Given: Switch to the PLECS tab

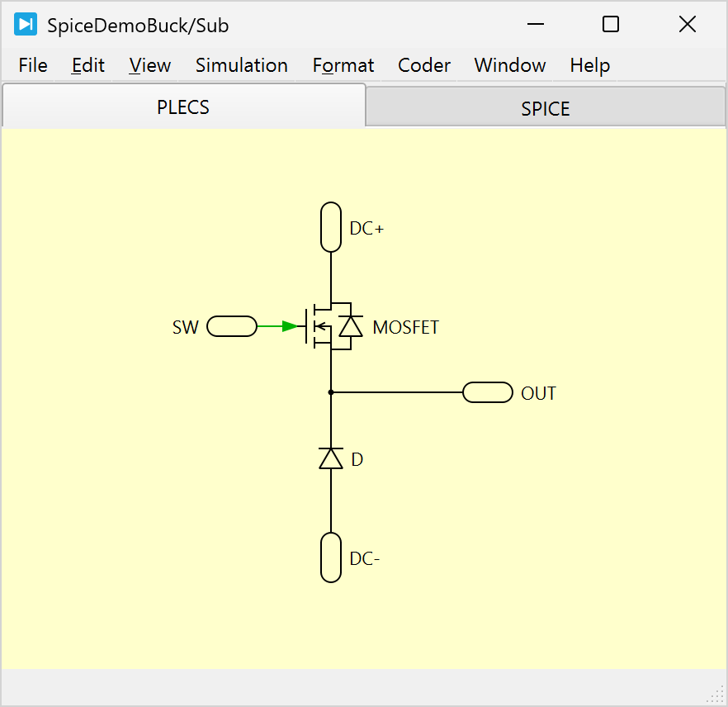Looking at the screenshot, I should click(183, 107).
